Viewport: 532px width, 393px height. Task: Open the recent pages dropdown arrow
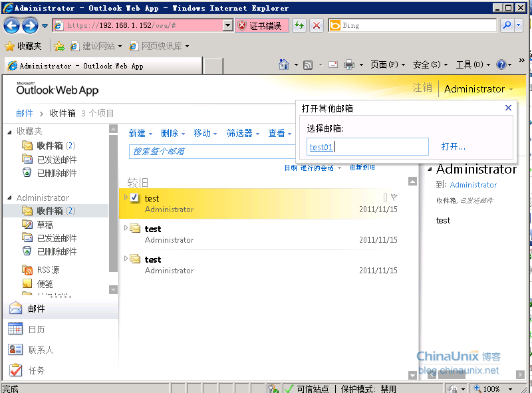point(45,26)
